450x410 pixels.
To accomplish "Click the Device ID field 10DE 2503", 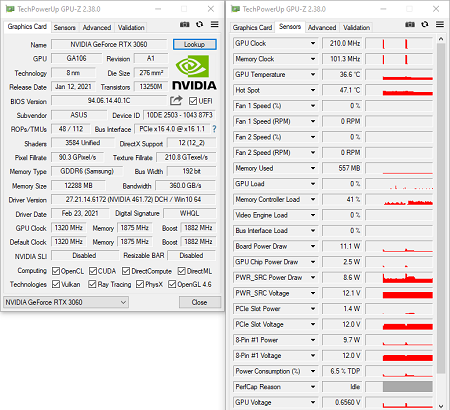I will coord(179,115).
